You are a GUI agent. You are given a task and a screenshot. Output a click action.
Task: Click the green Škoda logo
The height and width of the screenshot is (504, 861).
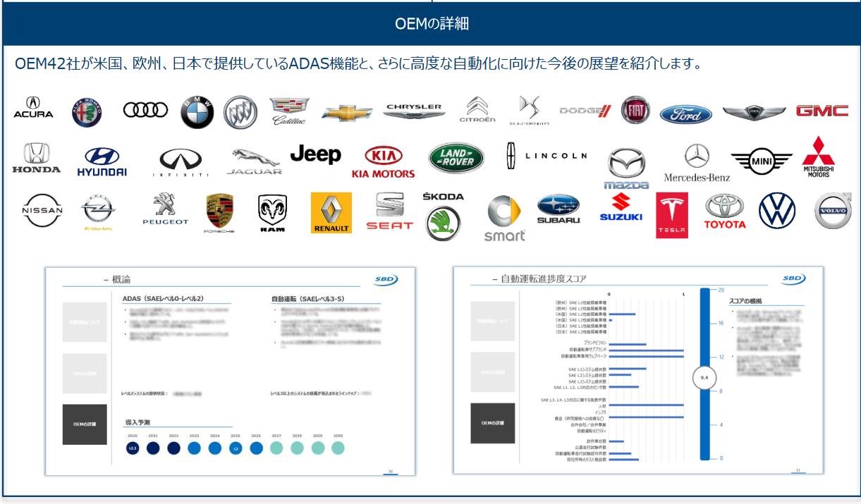[x=444, y=216]
